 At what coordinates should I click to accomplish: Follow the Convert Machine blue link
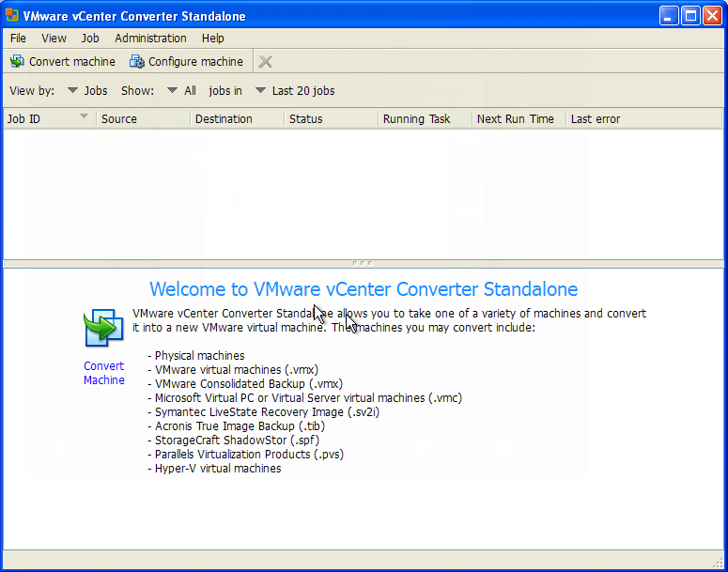(x=104, y=373)
